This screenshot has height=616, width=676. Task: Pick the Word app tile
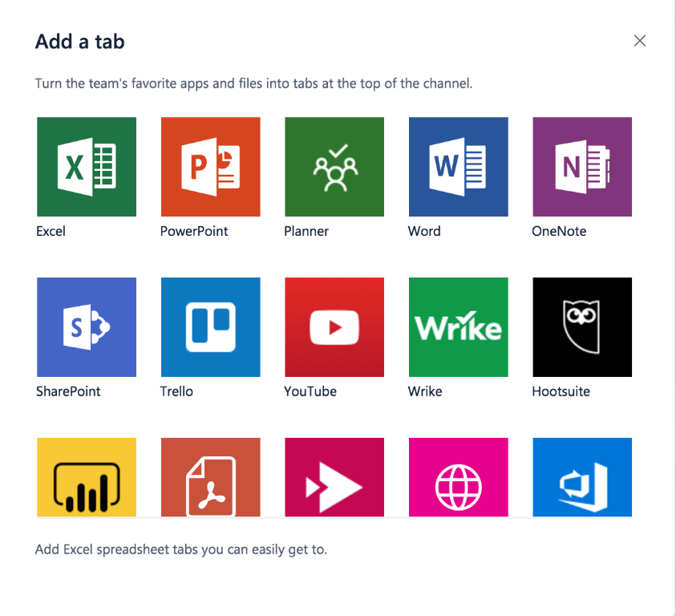(x=458, y=167)
